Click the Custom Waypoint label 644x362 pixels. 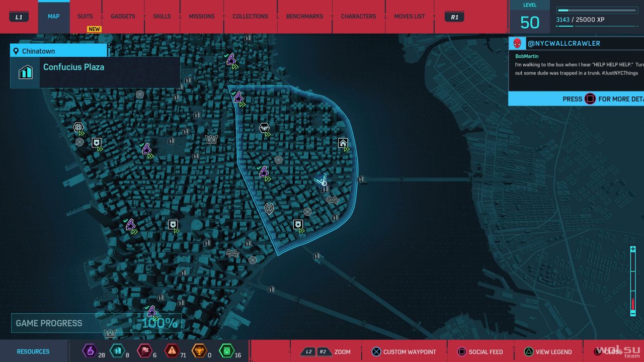(x=410, y=352)
